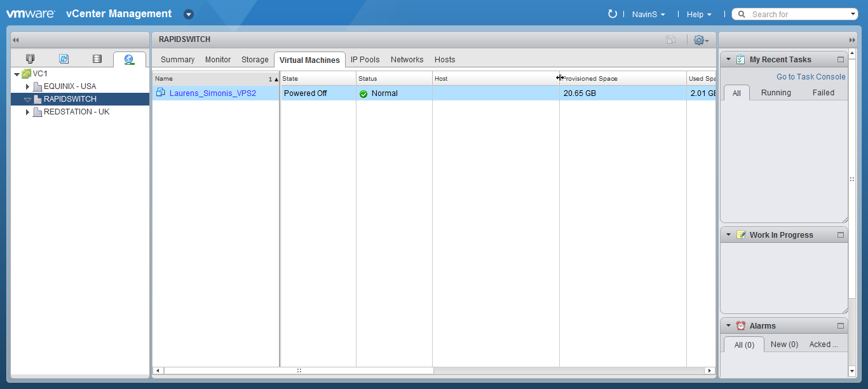The image size is (868, 389).
Task: Switch to the Summary tab
Action: [177, 59]
